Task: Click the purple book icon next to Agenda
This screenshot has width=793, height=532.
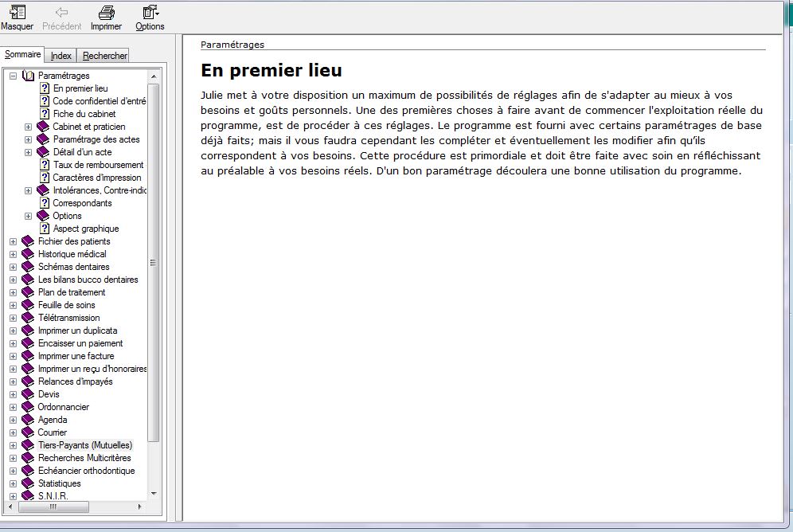Action: 29,420
